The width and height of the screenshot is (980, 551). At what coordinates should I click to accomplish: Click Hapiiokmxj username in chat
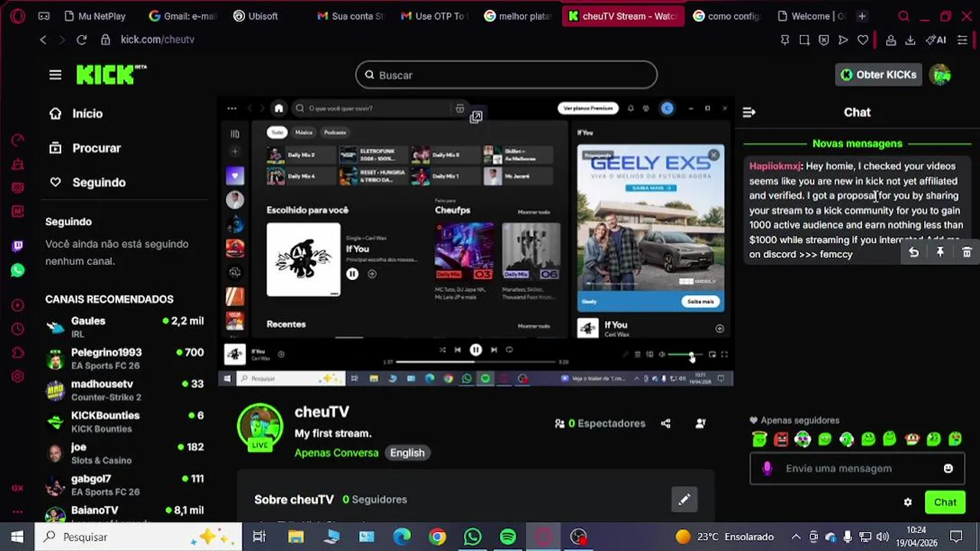775,166
